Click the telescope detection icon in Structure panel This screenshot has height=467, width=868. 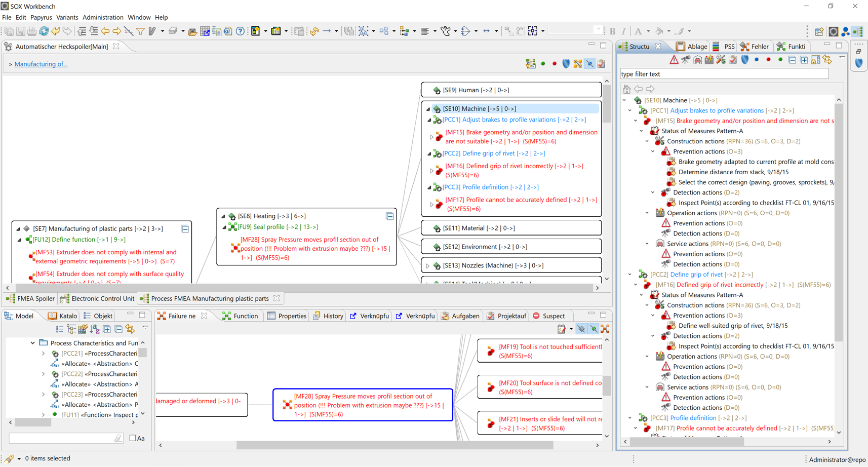(x=686, y=60)
